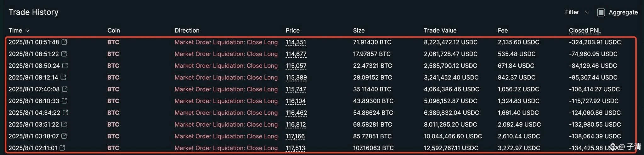The height and width of the screenshot is (155, 644).
Task: Click the Price column header
Action: click(x=292, y=30)
